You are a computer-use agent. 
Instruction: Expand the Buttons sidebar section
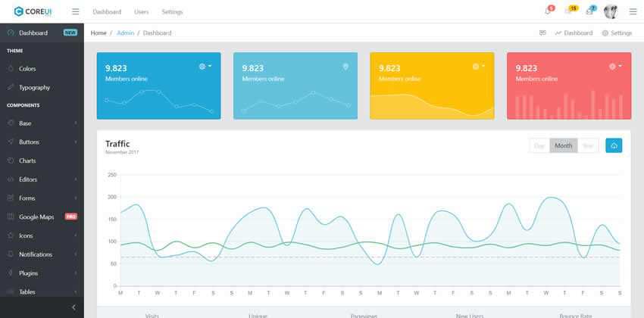(x=42, y=142)
